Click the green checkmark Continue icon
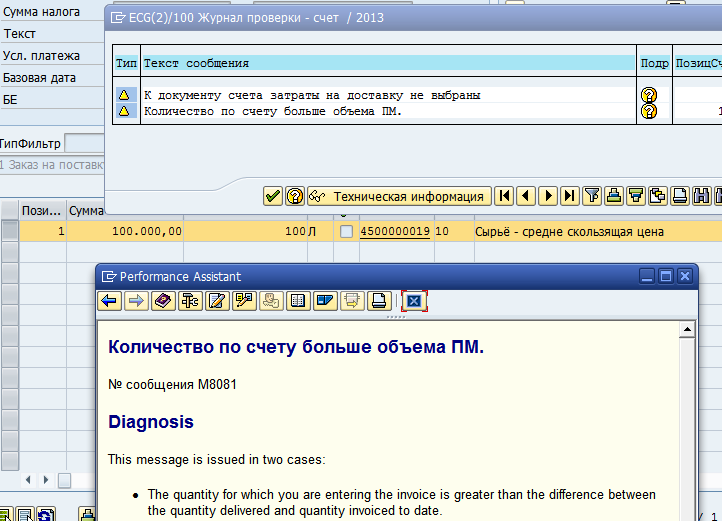Image resolution: width=722 pixels, height=521 pixels. click(273, 196)
